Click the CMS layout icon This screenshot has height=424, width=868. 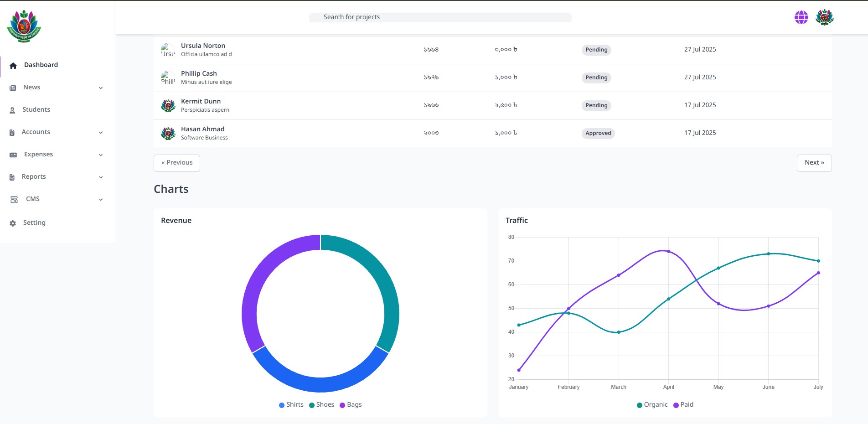[x=14, y=199]
